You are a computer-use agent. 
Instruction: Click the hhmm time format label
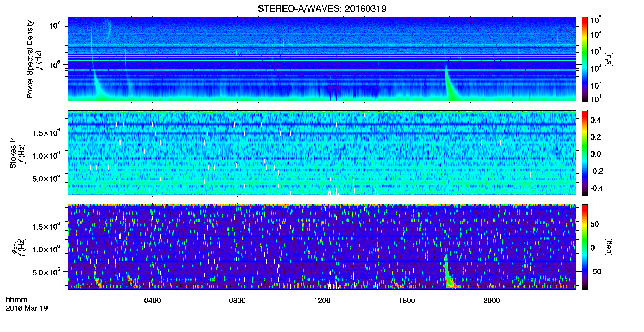(16, 300)
